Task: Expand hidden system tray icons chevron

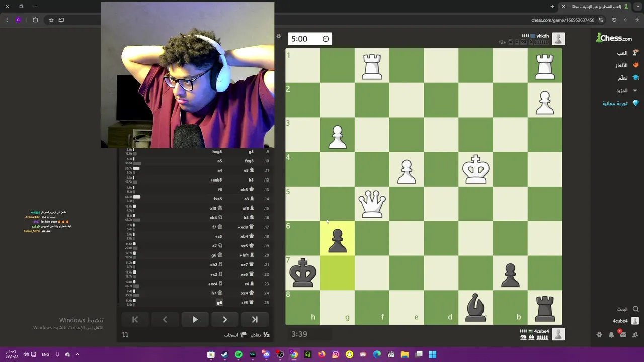Action: point(77,354)
